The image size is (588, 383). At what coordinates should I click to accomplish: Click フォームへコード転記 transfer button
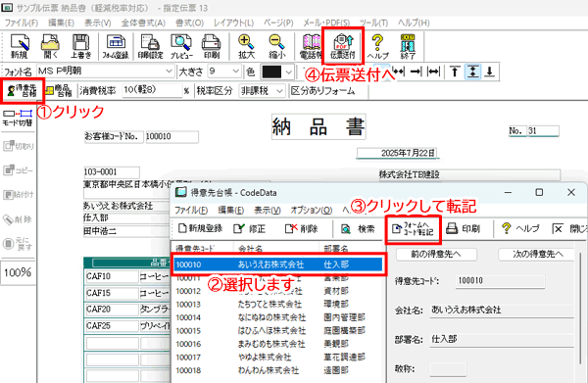pyautogui.click(x=413, y=228)
